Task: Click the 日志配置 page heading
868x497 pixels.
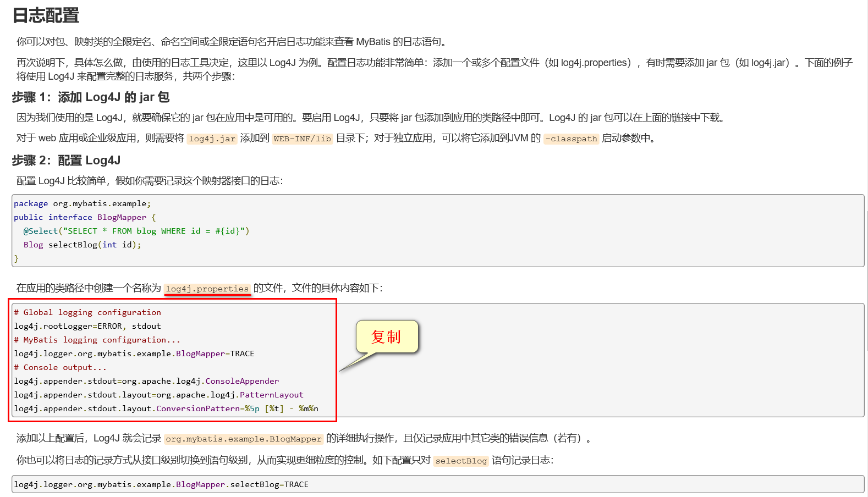Action: pyautogui.click(x=46, y=15)
